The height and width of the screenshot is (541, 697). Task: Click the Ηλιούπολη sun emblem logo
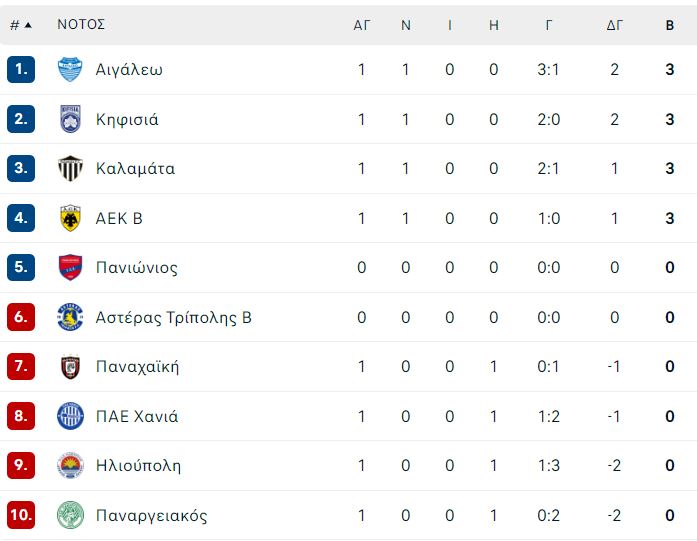point(70,465)
